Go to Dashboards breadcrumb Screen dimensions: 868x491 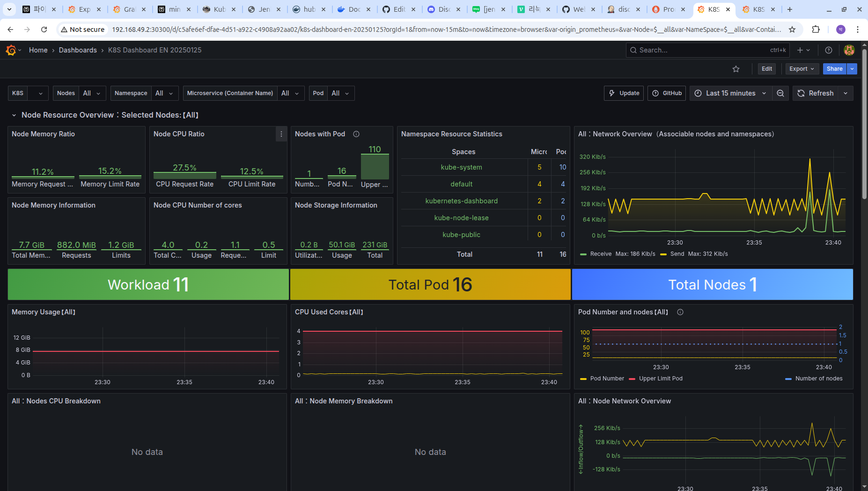tap(78, 50)
